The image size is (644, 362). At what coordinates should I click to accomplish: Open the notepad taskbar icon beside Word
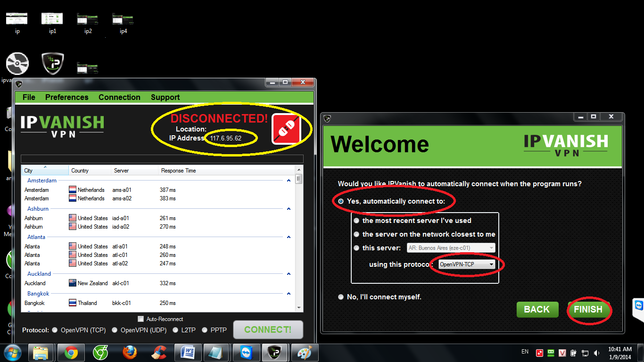point(217,353)
